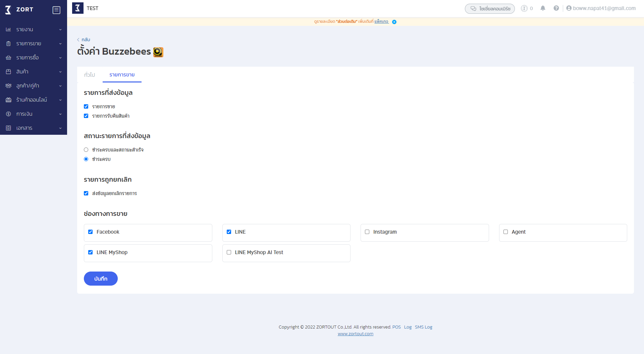Select the สินค้า products icon in sidebar
The width and height of the screenshot is (644, 354).
click(x=8, y=71)
